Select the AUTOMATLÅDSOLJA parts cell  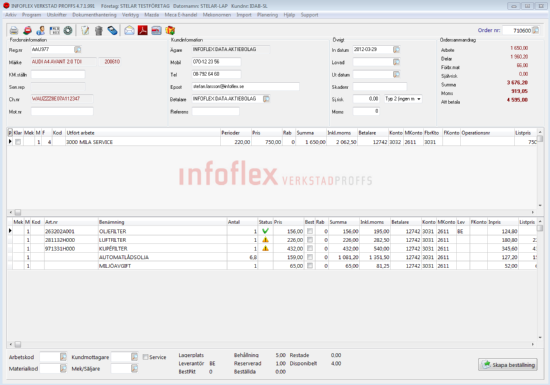tap(162, 257)
